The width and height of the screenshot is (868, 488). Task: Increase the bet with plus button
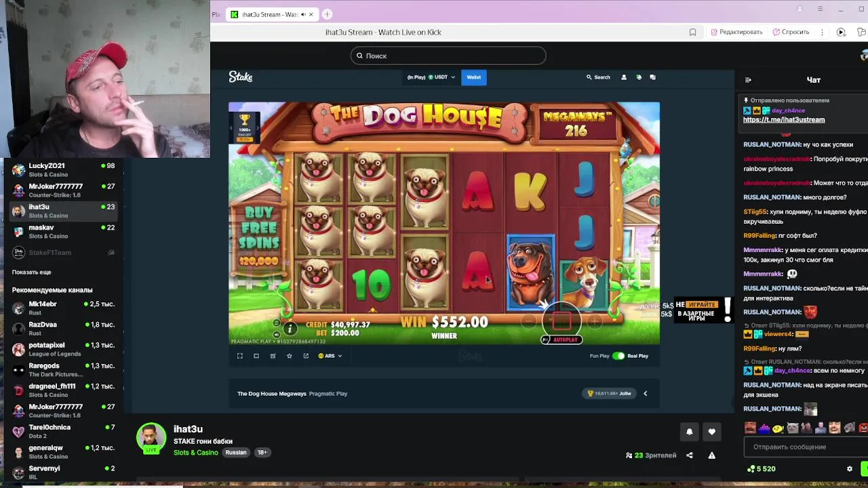tap(595, 323)
